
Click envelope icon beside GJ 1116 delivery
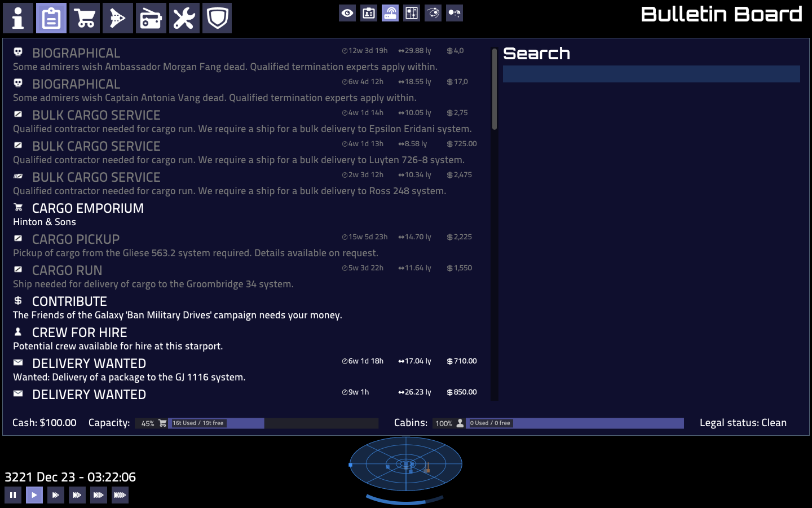18,362
